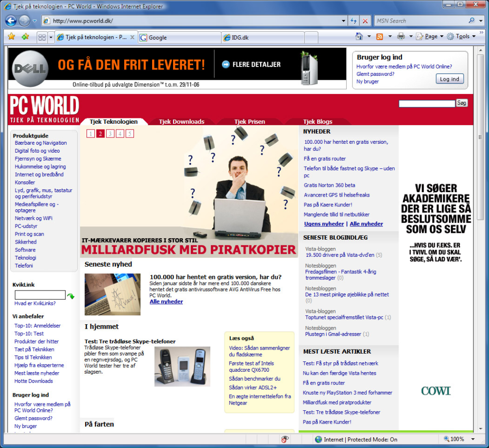Open the Alle nyheder link under NYHEDER

pos(366,224)
